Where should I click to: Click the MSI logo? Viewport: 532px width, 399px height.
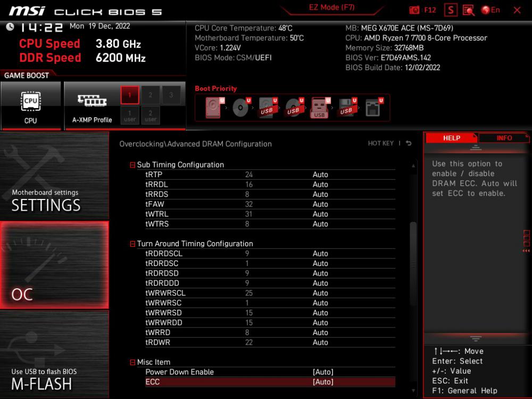(x=27, y=11)
